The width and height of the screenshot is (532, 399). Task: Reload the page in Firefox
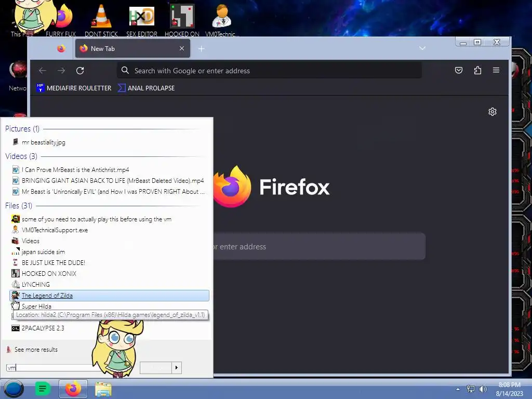click(x=80, y=71)
